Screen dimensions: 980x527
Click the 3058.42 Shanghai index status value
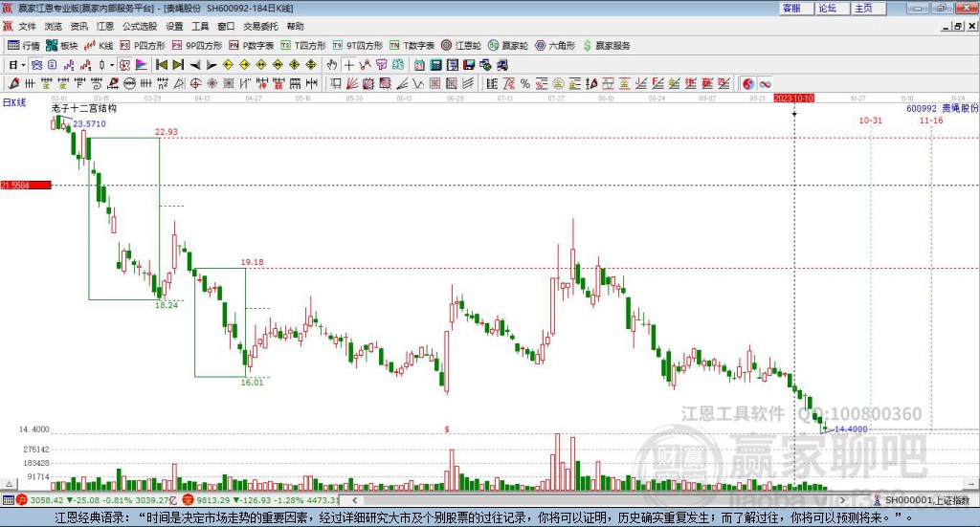click(47, 500)
